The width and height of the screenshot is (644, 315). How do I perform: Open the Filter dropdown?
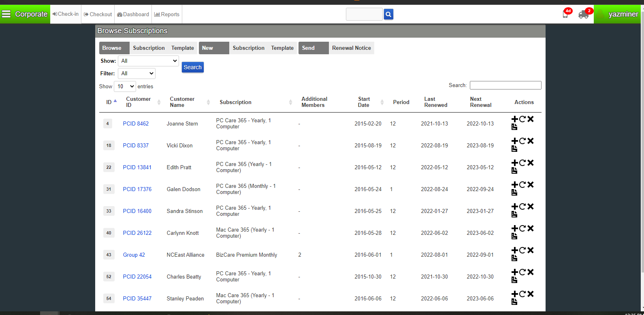point(136,73)
